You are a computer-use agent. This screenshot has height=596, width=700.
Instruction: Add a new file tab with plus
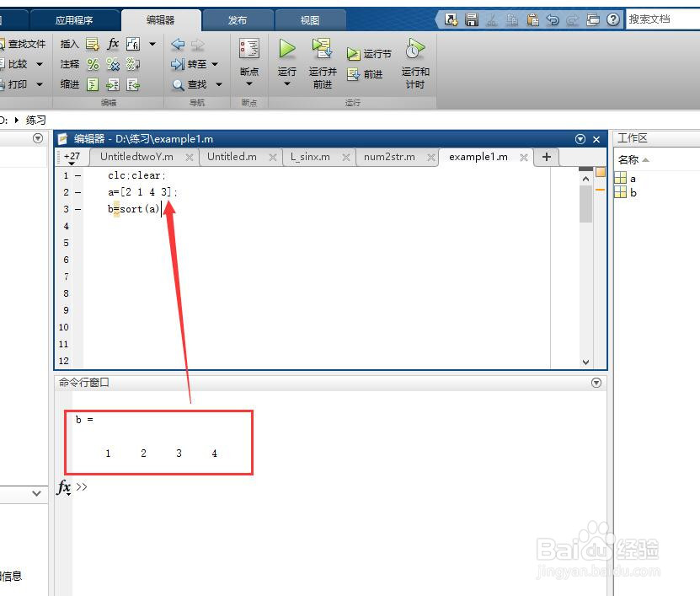click(547, 157)
